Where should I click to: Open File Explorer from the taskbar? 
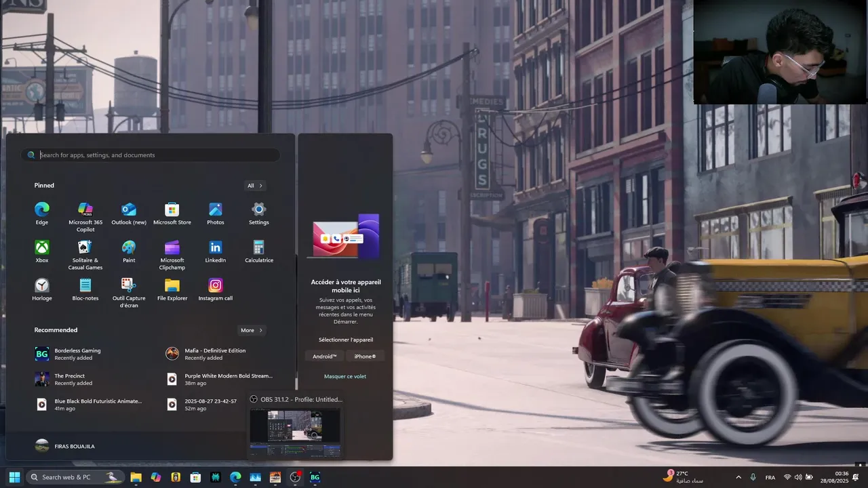(136, 477)
